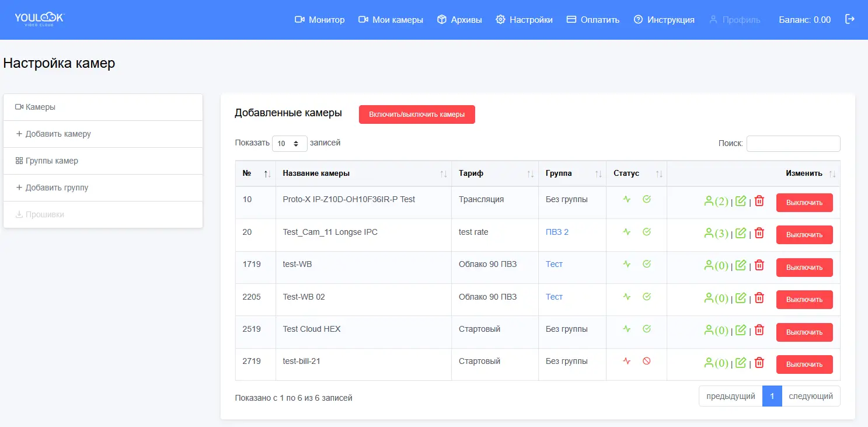Click the YouLook Video Cloud logo
Viewport: 868px width, 427px height.
click(39, 19)
